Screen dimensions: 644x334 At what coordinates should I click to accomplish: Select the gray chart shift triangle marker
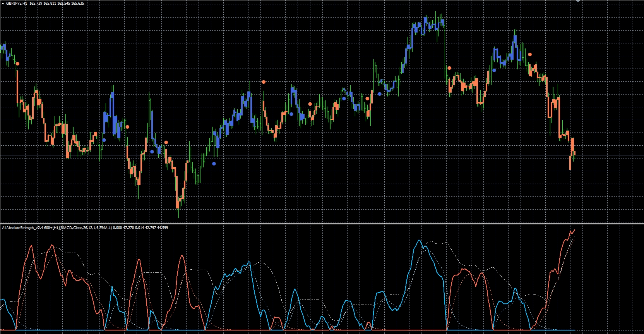(578, 1)
